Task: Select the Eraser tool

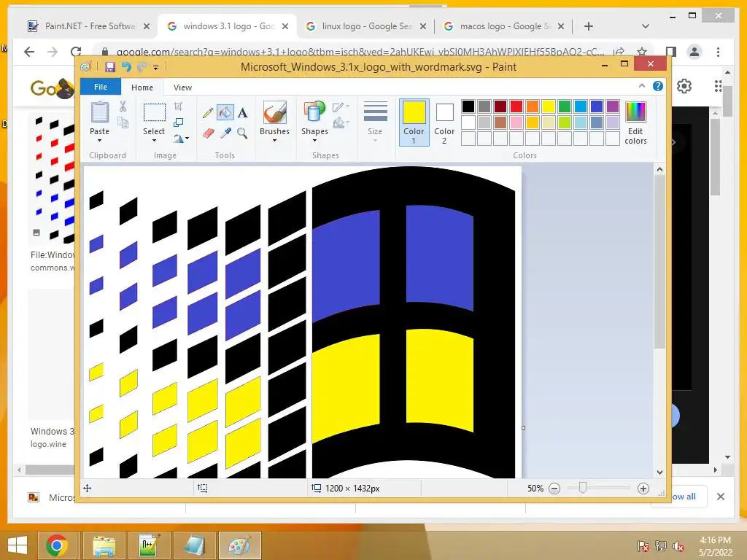Action: (208, 133)
